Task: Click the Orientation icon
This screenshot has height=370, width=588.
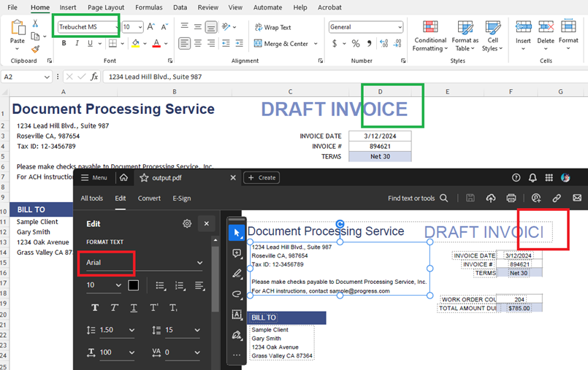Action: click(226, 26)
